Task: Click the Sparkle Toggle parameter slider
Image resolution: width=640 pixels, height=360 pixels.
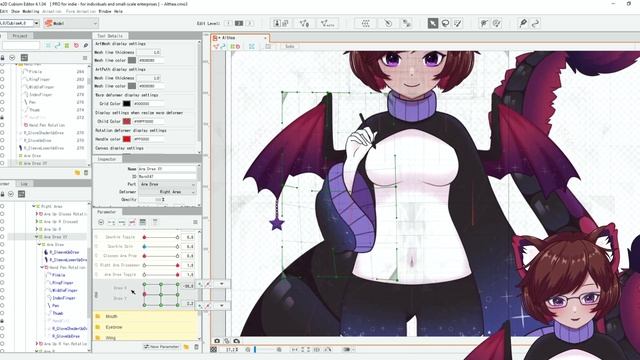Action: (x=161, y=237)
